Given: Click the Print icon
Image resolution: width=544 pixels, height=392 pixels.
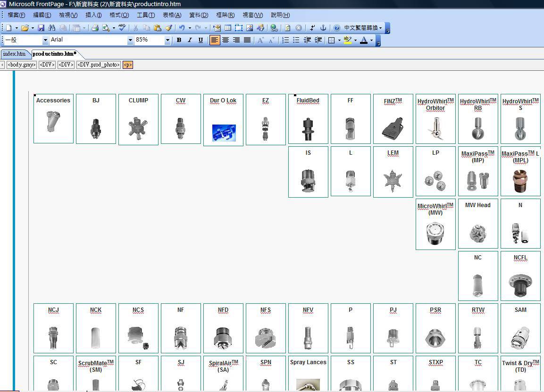Looking at the screenshot, I should pos(95,28).
